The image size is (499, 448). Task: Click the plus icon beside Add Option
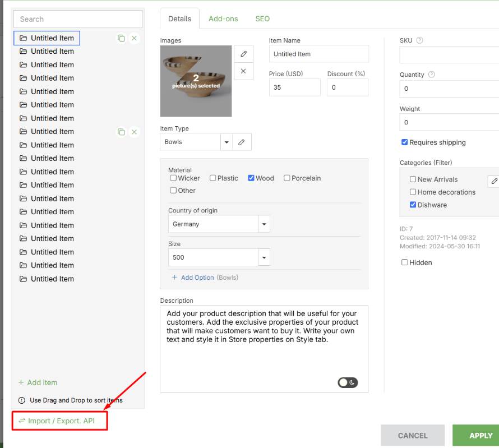[174, 278]
